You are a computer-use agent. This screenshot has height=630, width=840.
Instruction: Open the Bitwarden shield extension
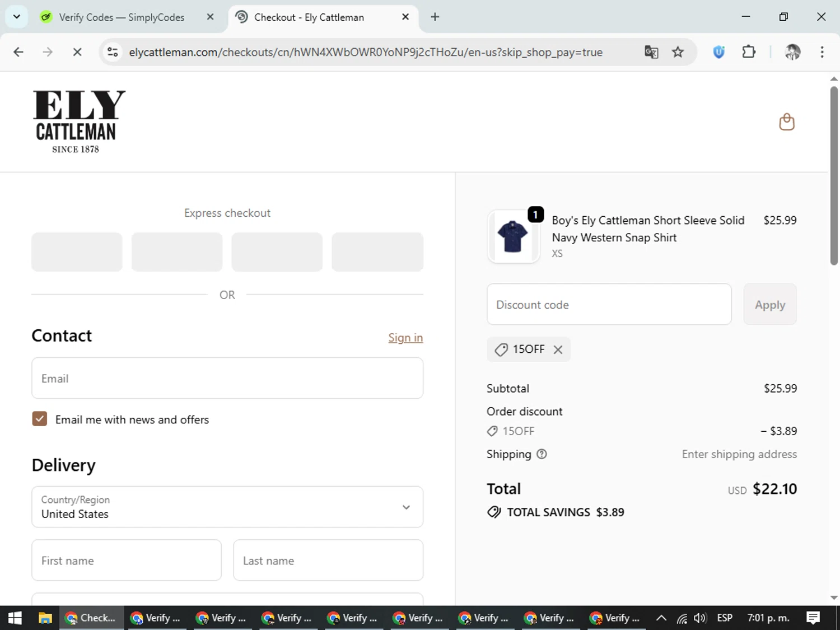(719, 52)
